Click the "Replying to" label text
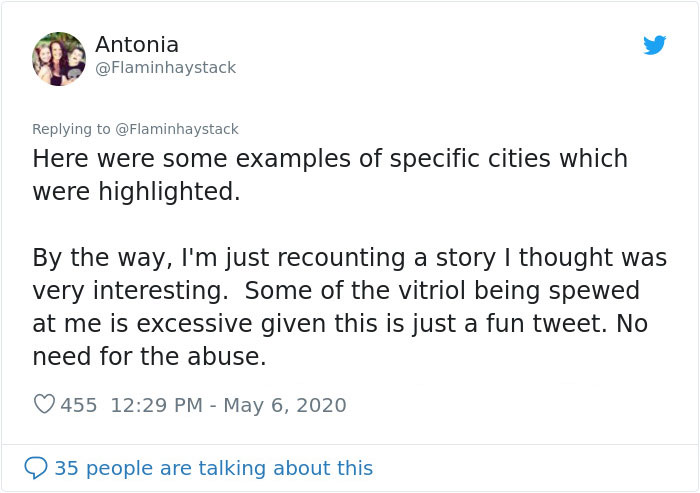This screenshot has width=700, height=493. tap(71, 129)
